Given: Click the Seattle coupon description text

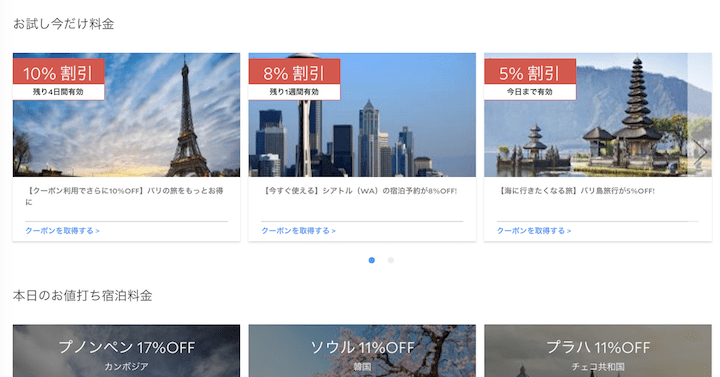Looking at the screenshot, I should click(x=359, y=191).
